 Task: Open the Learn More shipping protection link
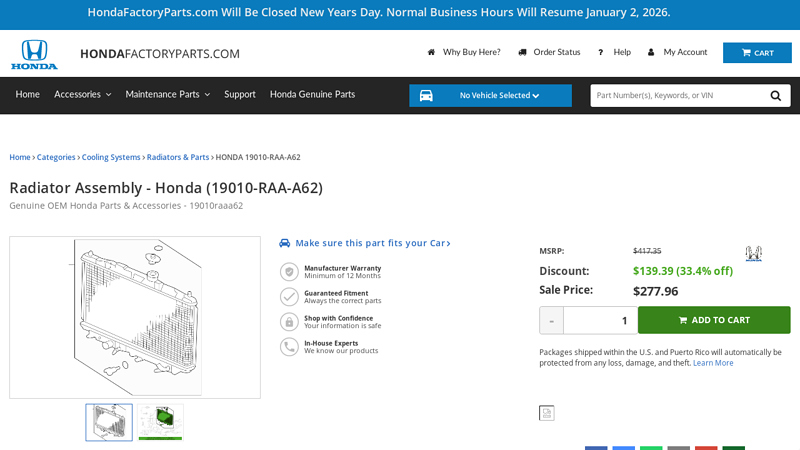[713, 363]
